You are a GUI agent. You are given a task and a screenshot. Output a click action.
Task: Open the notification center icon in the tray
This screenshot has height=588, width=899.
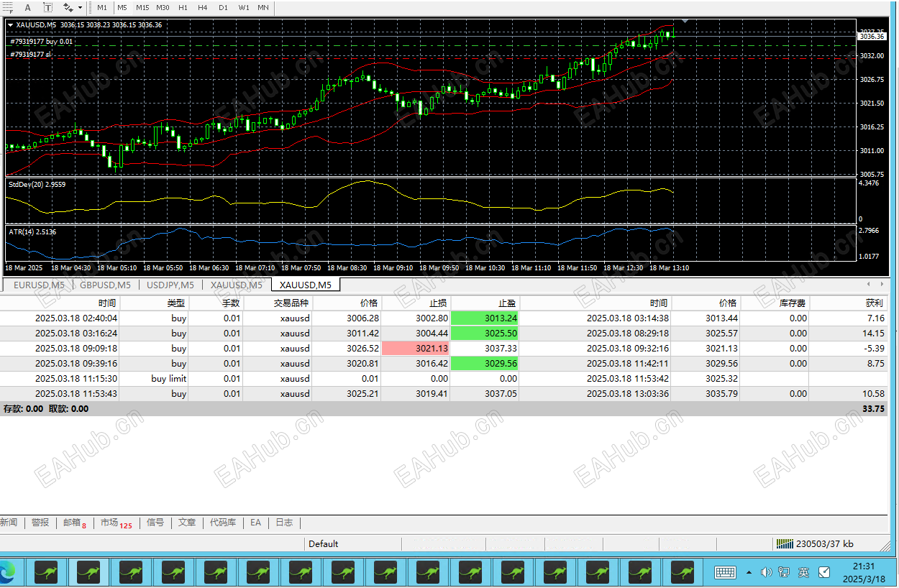(824, 573)
